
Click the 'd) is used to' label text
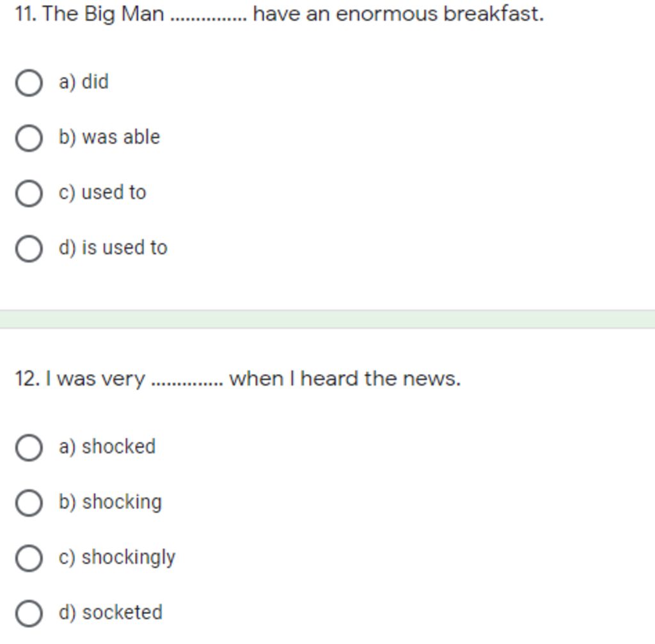[113, 247]
